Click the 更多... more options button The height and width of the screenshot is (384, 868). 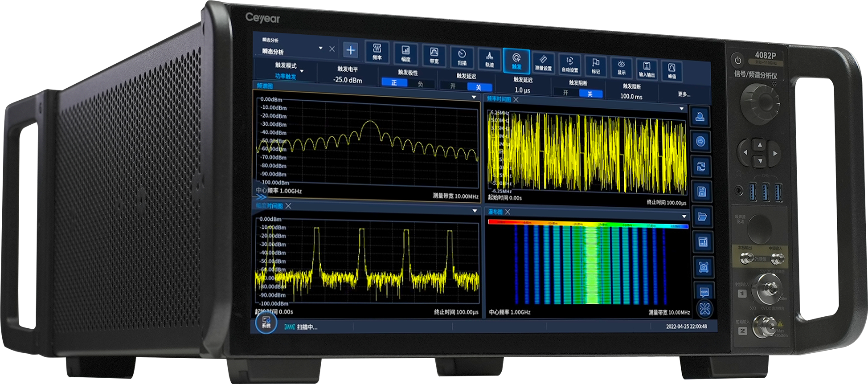click(684, 94)
